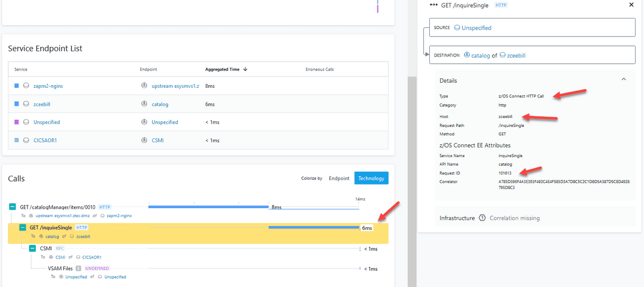This screenshot has height=287, width=644.
Task: Click service icon next to CICSAOR1 list row
Action: click(x=26, y=140)
